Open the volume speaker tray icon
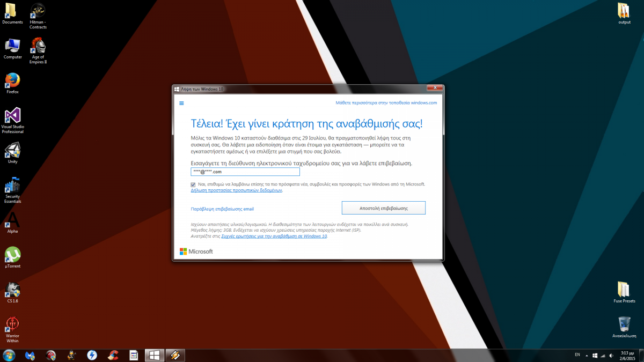 pyautogui.click(x=611, y=355)
